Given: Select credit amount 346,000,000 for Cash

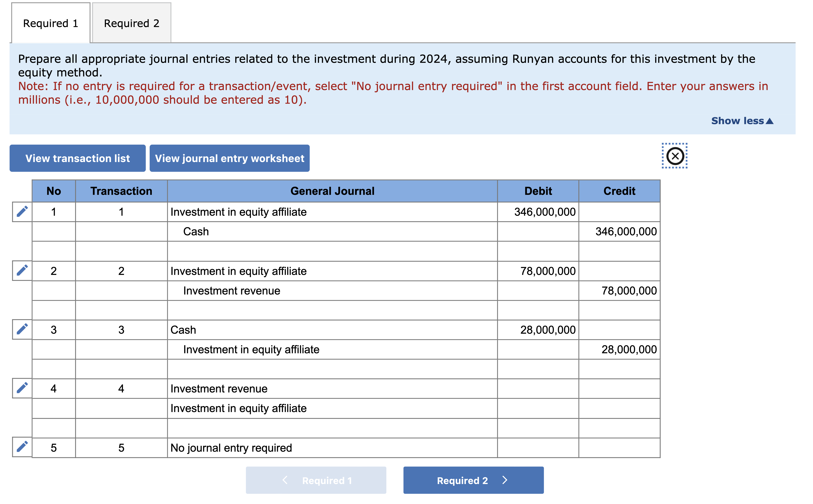Looking at the screenshot, I should tap(619, 232).
